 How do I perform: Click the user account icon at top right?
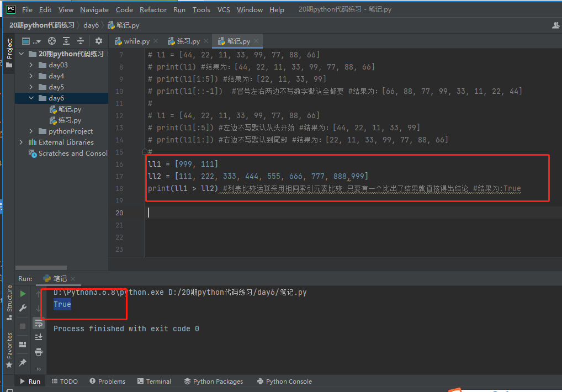pos(555,25)
